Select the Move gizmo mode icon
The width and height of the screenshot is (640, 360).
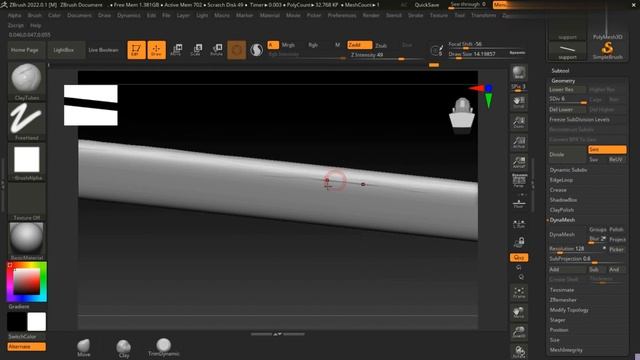(x=176, y=50)
